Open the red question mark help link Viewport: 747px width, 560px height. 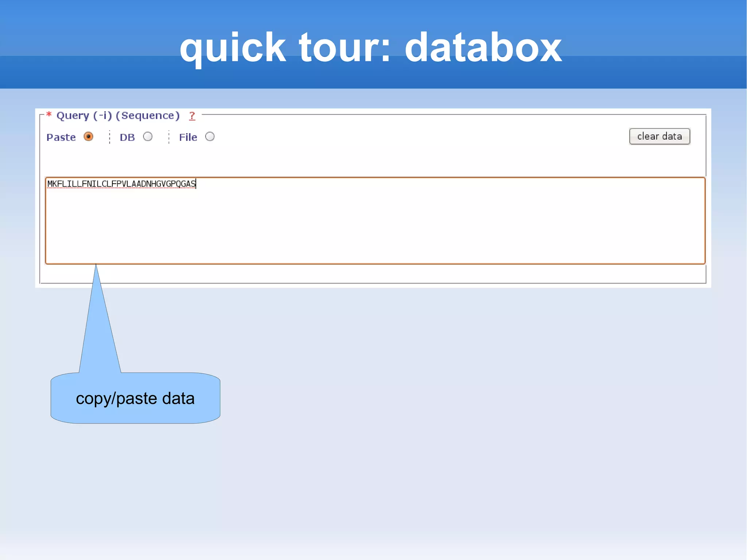point(192,116)
